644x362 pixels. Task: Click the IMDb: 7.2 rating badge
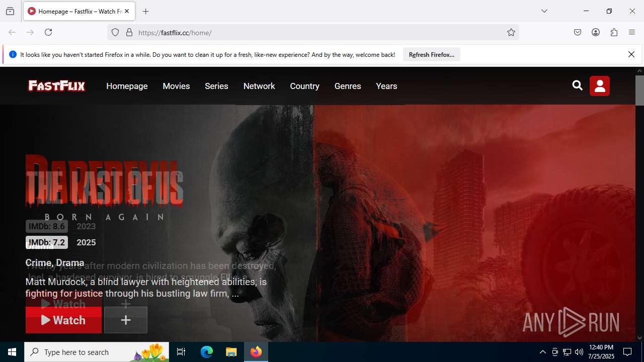coord(47,242)
